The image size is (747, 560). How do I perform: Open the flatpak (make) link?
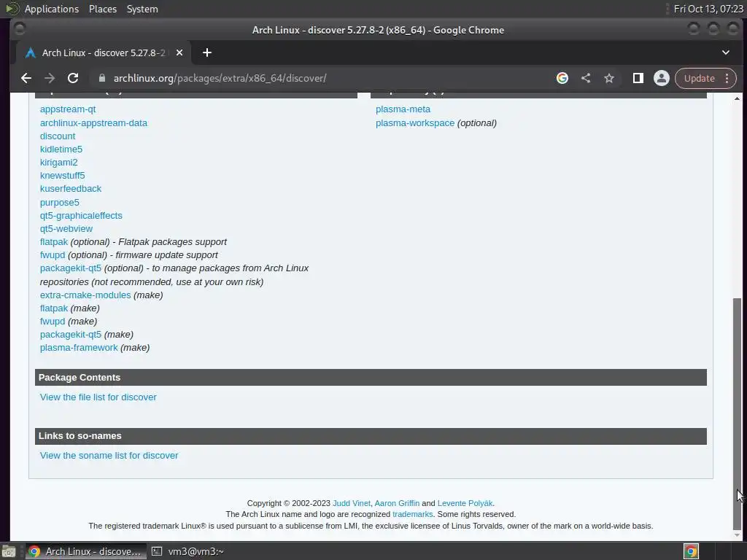click(x=54, y=308)
